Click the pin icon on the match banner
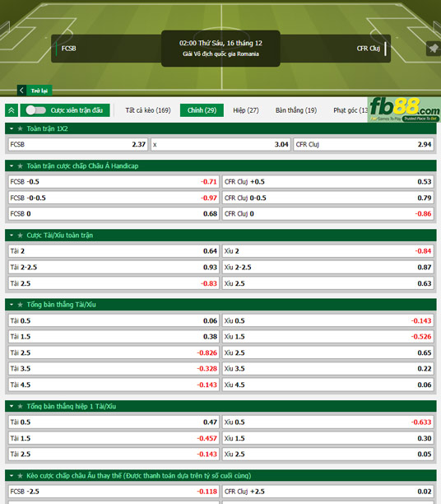 (434, 49)
